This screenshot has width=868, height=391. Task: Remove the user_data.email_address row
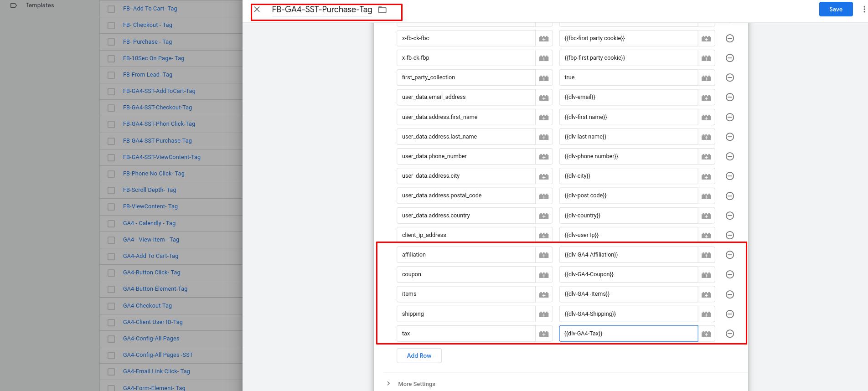(729, 97)
